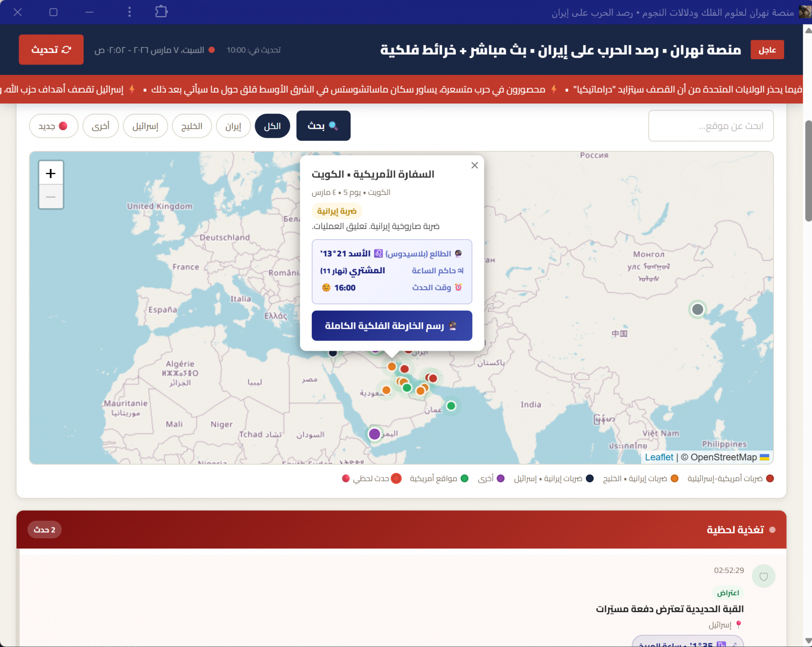Click the map zoom out minus button
The height and width of the screenshot is (647, 812).
[x=51, y=197]
